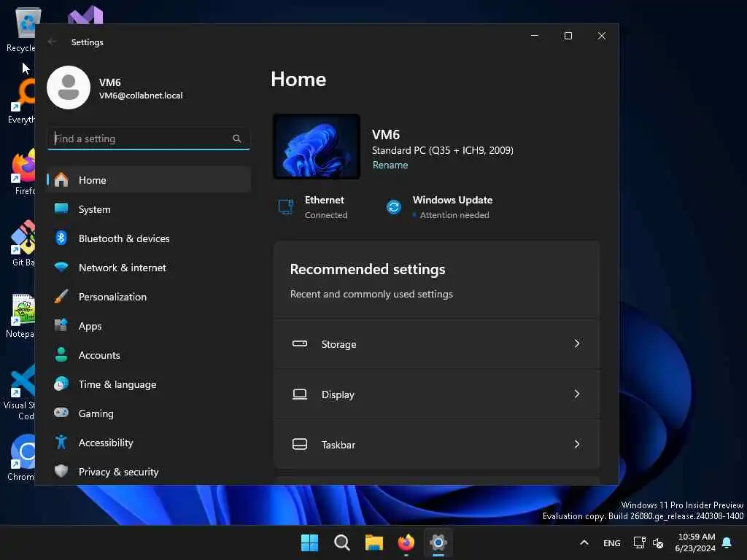Open Ethernet Connected status
This screenshot has width=747, height=560.
tap(314, 207)
